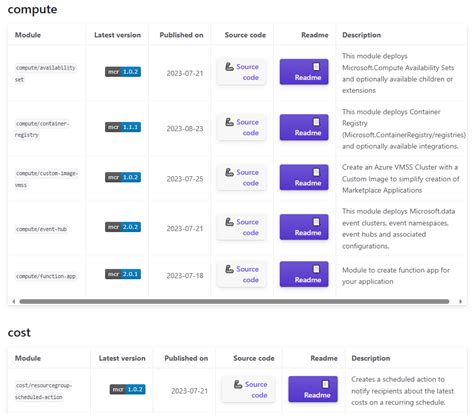The height and width of the screenshot is (416, 474).
Task: Open Source code for compute/event-hub
Action: click(242, 227)
